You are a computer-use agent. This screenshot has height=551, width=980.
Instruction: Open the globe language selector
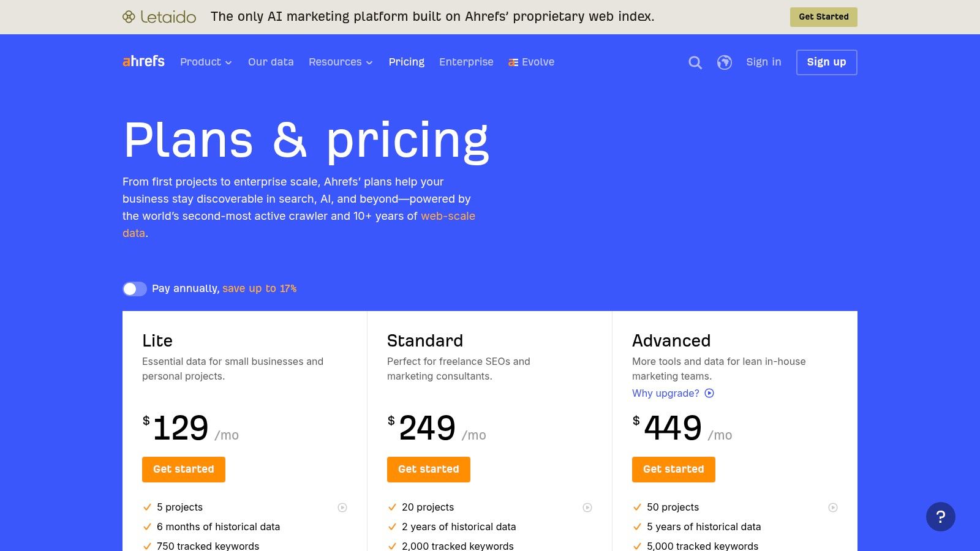pos(725,62)
